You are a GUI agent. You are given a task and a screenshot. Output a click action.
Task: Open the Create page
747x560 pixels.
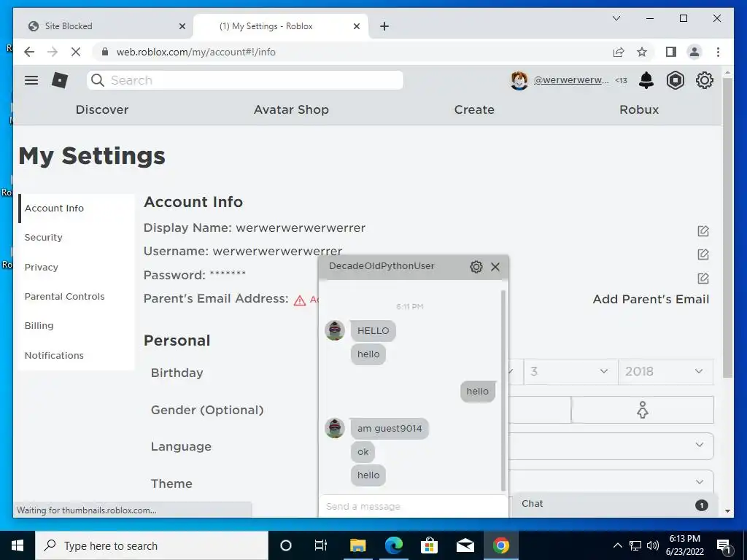pyautogui.click(x=474, y=109)
